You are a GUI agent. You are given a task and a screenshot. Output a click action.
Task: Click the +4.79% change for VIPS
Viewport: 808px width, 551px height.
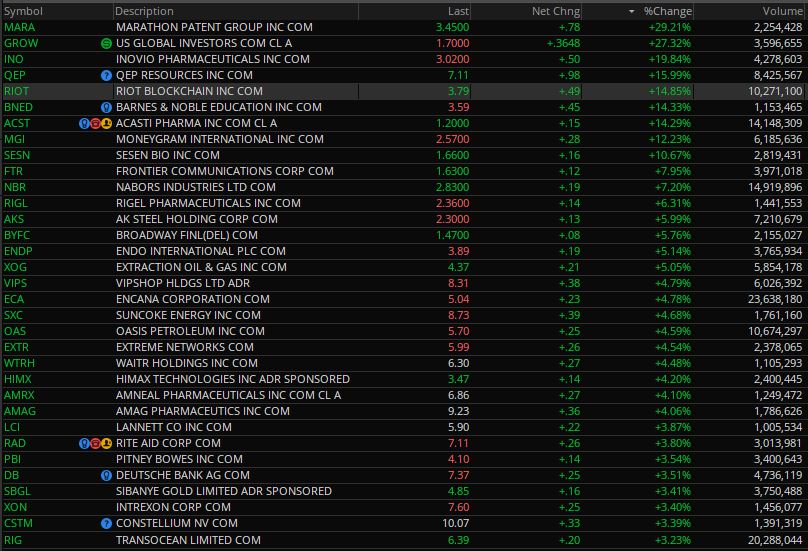673,283
